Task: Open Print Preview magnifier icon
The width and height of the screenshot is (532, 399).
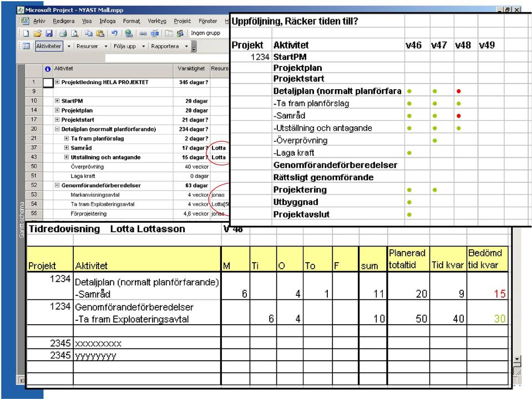Action: pos(75,33)
